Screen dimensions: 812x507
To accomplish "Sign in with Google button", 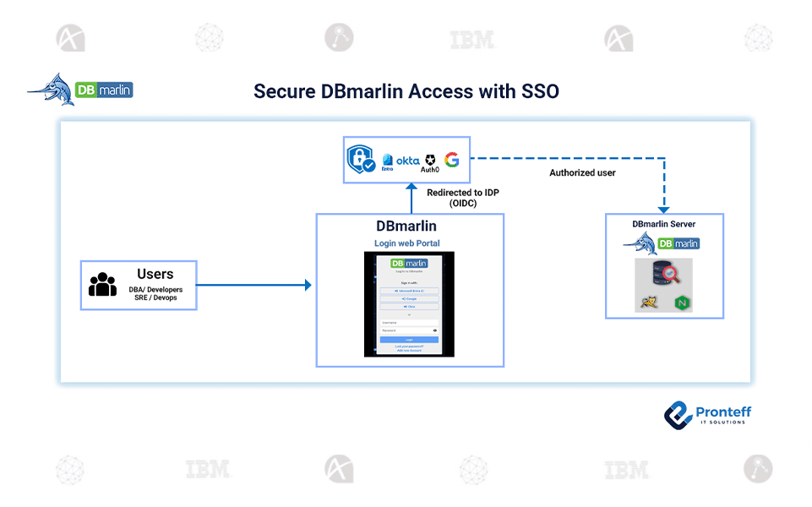I will coord(409,299).
